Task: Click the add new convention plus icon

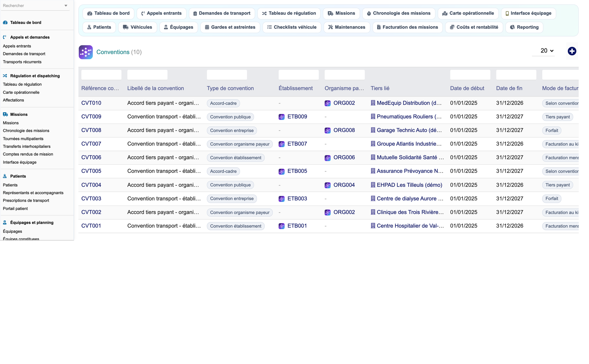Action: 572,51
